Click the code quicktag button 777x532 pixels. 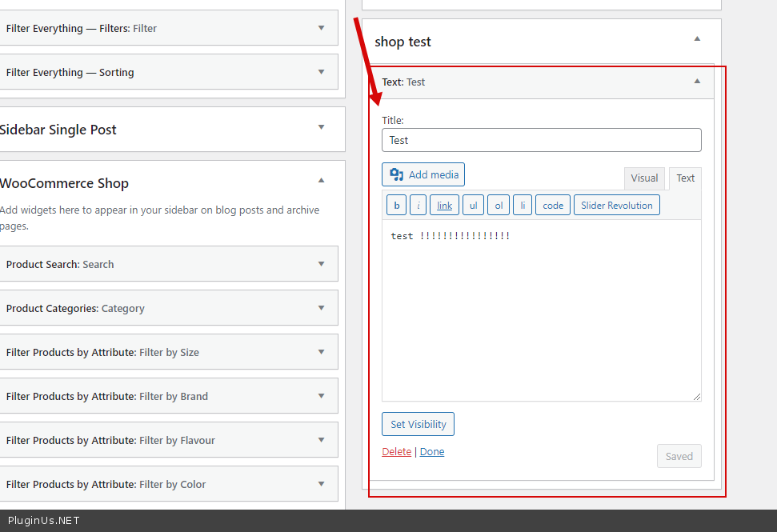553,206
